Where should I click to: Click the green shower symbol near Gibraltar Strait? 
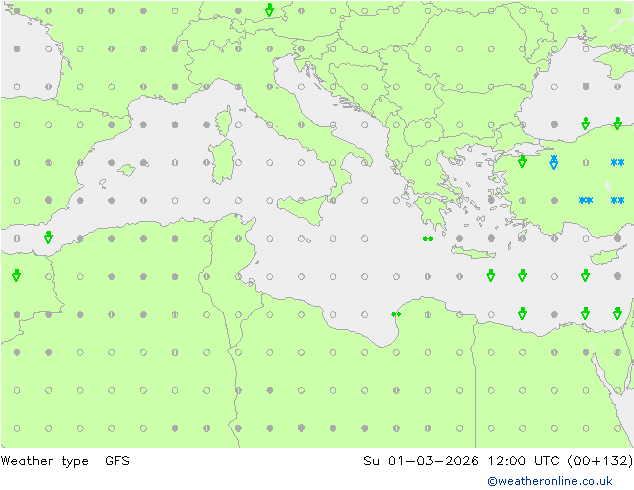(x=49, y=237)
